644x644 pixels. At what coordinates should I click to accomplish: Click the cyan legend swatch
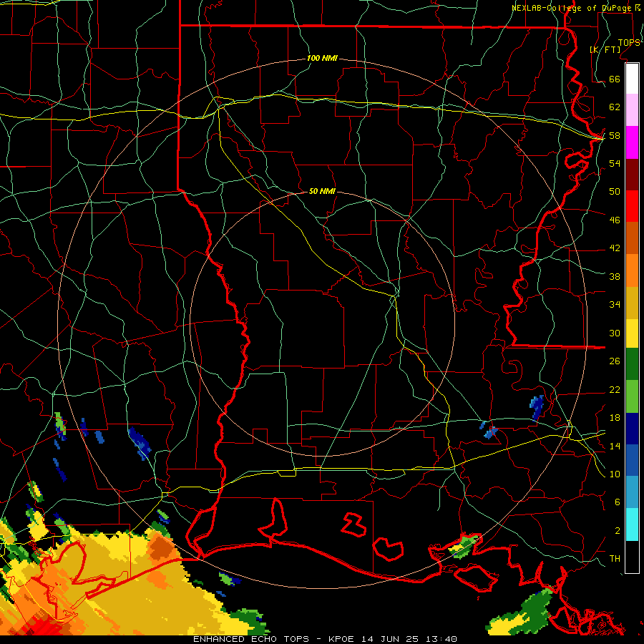click(x=632, y=525)
